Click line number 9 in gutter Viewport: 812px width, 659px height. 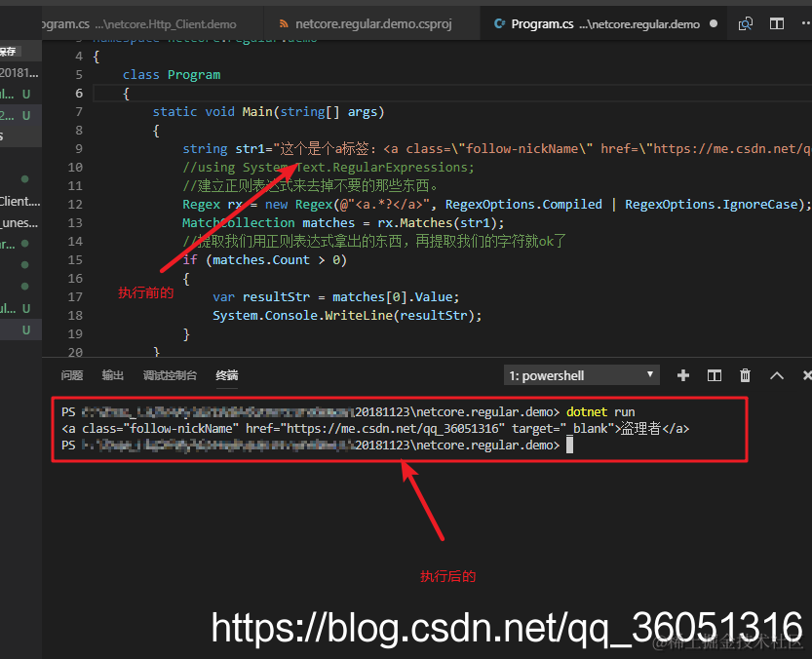point(79,149)
